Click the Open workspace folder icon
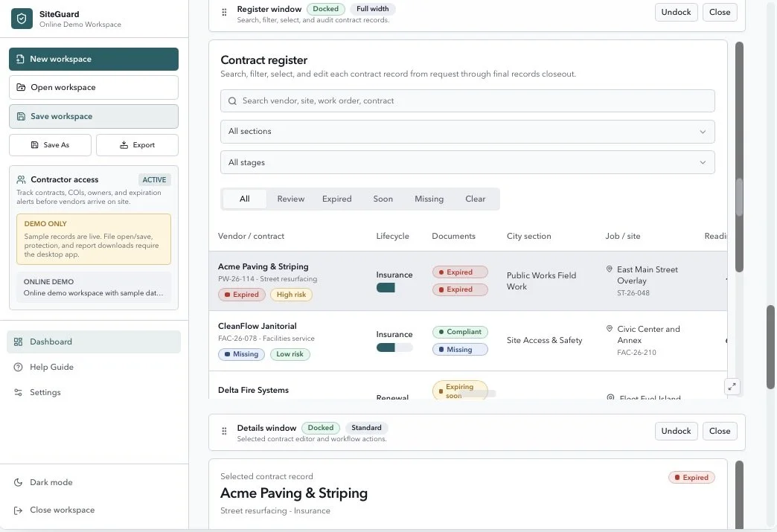 pos(21,87)
